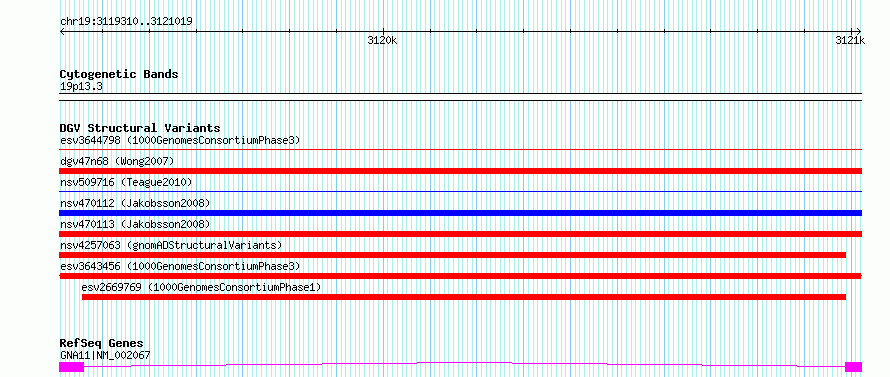Viewport: 890px width, 377px height.
Task: Open the GNA11|NM_002067 gene label
Action: pos(105,355)
